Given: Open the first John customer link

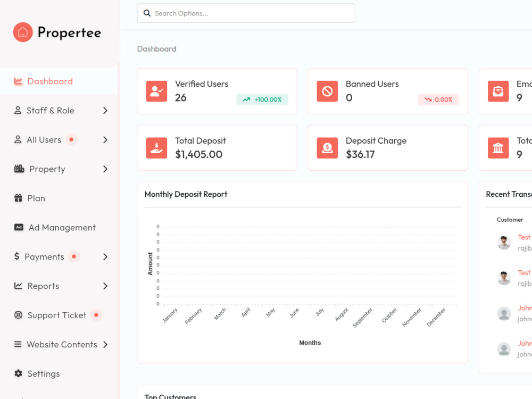Looking at the screenshot, I should pyautogui.click(x=525, y=307).
